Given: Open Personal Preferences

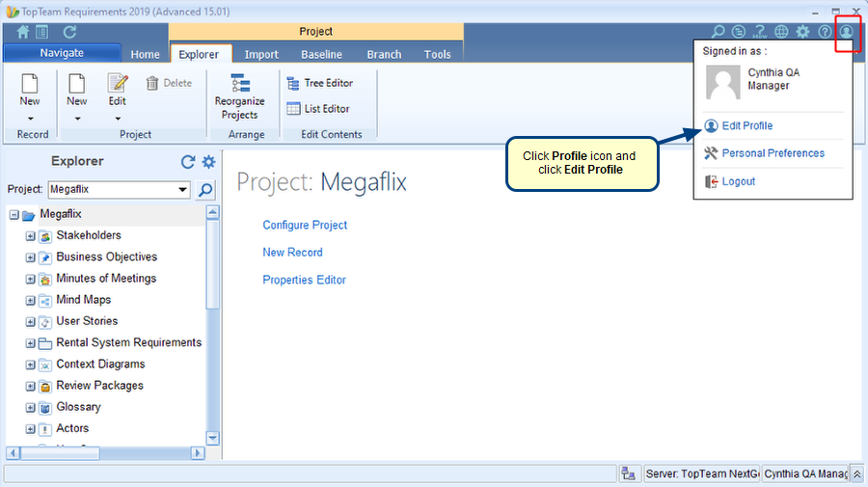Looking at the screenshot, I should pos(765,153).
